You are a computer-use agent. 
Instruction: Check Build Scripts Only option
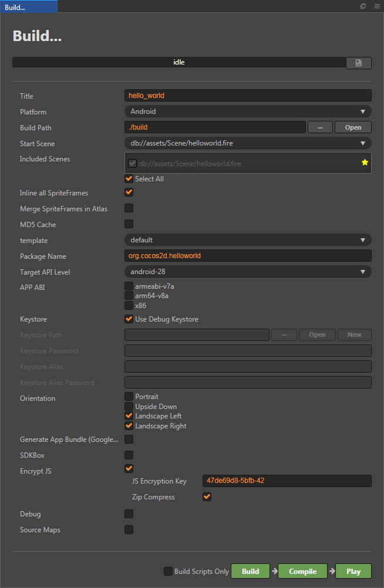pos(168,571)
